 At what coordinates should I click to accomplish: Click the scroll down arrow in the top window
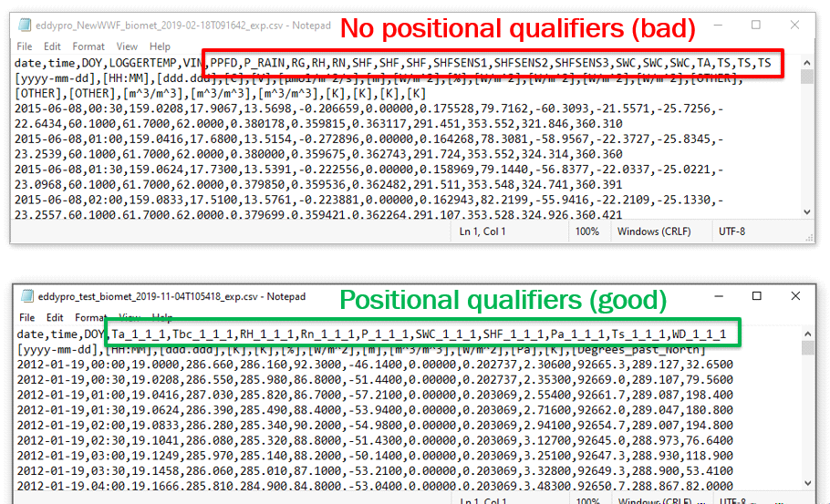(x=807, y=211)
